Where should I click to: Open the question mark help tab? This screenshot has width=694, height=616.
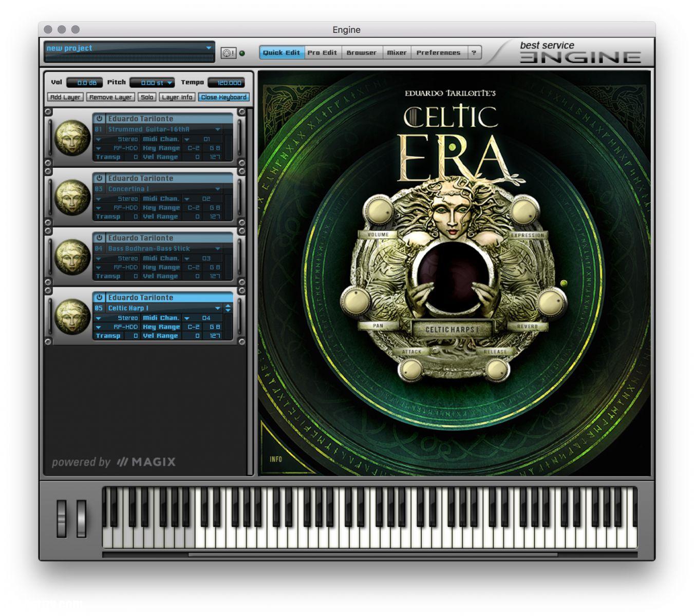click(474, 52)
